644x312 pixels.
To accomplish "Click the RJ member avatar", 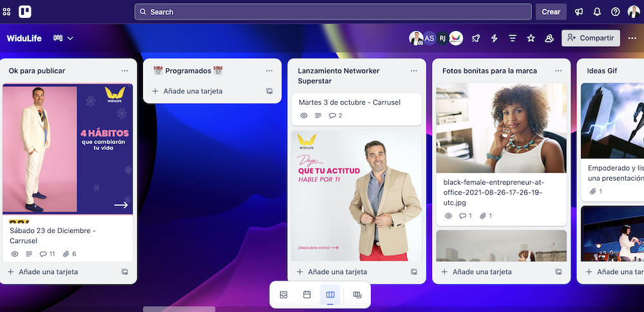I will pyautogui.click(x=442, y=38).
